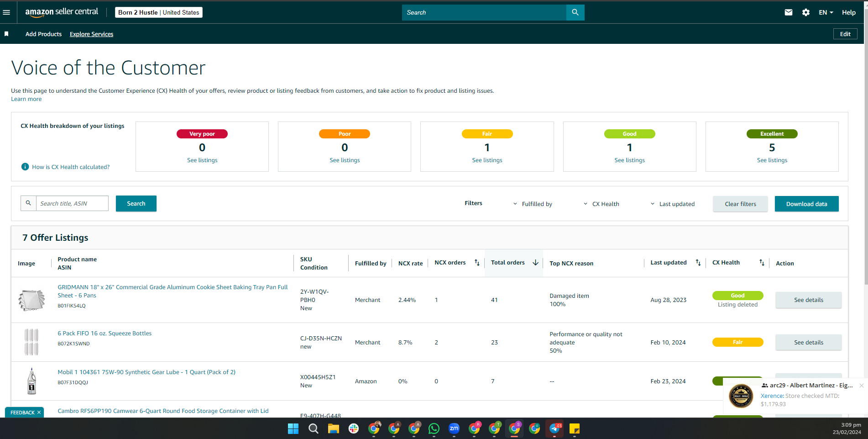Open the settings gear icon

pyautogui.click(x=806, y=12)
